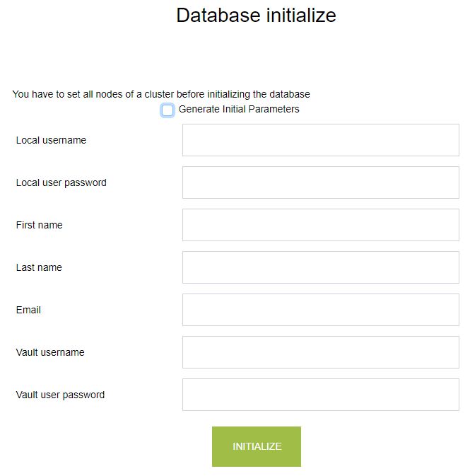Select the Vault user password field
Image resolution: width=470 pixels, height=476 pixels.
[320, 395]
